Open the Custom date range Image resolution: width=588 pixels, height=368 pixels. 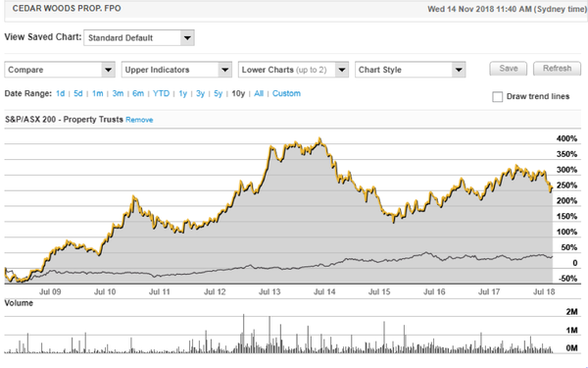(286, 93)
